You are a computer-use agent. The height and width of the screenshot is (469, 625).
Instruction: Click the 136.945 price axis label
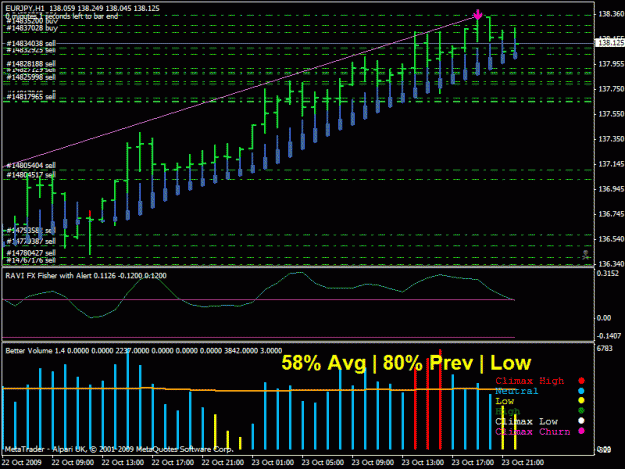[611, 189]
